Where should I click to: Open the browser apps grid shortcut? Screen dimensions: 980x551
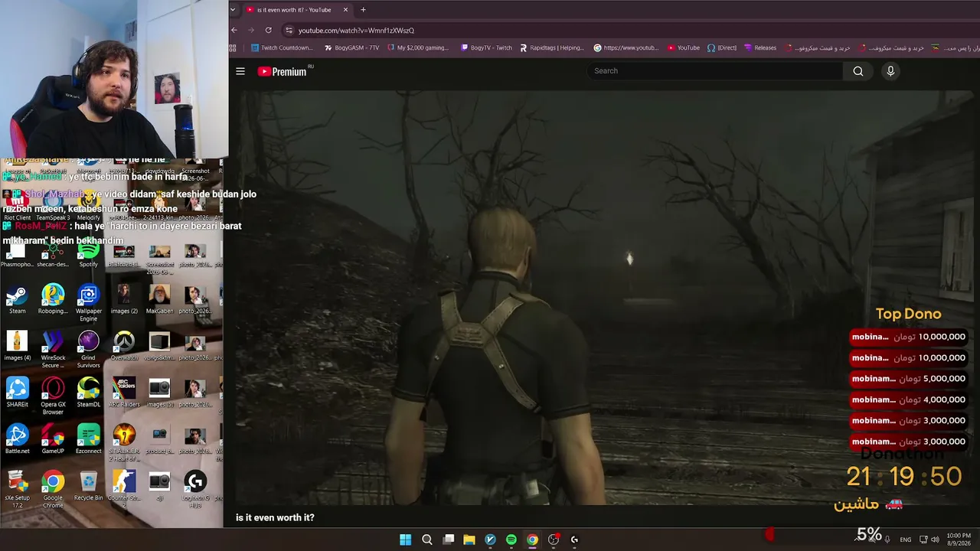[x=233, y=48]
